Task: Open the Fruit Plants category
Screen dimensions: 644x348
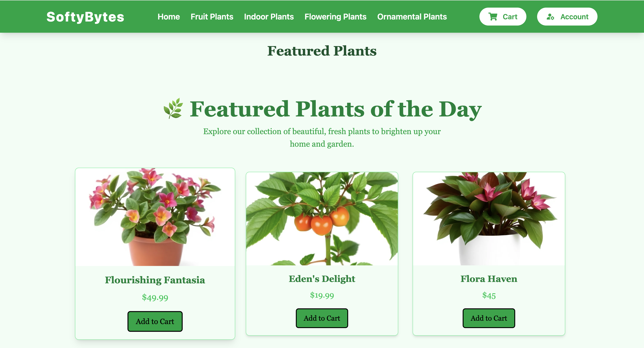Action: [x=212, y=17]
